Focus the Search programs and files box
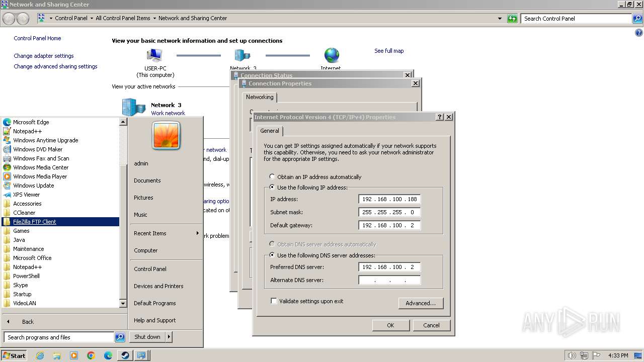The height and width of the screenshot is (362, 644). [x=59, y=337]
